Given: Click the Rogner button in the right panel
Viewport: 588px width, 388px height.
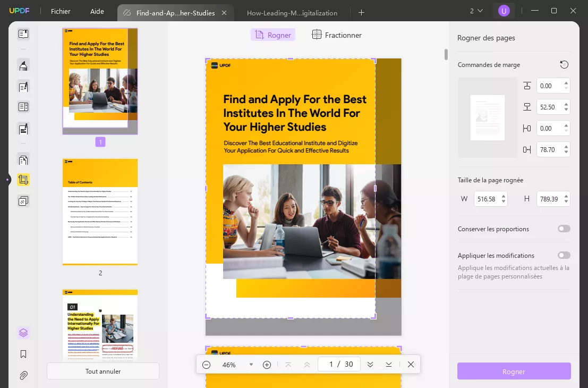Looking at the screenshot, I should click(514, 371).
